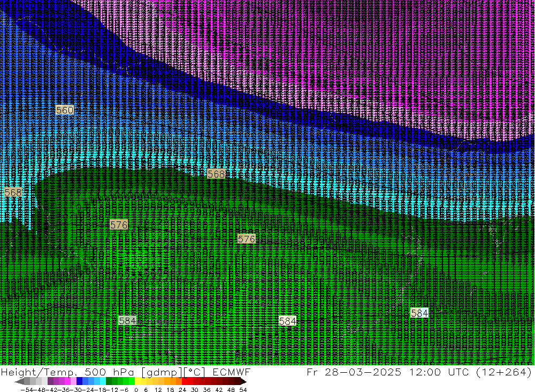Click the middle 584 contour label
535x392 pixels.
point(288,321)
